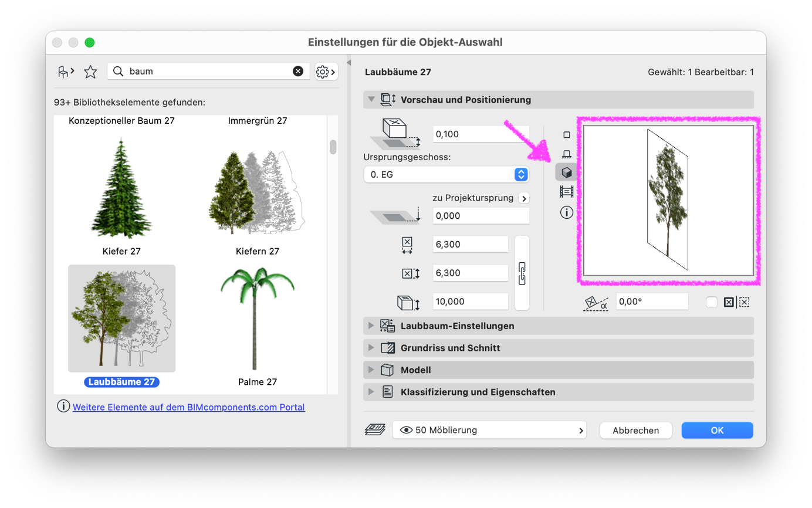812x508 pixels.
Task: Expand Klassifizierung und Eigenschaften panel
Action: pos(371,392)
